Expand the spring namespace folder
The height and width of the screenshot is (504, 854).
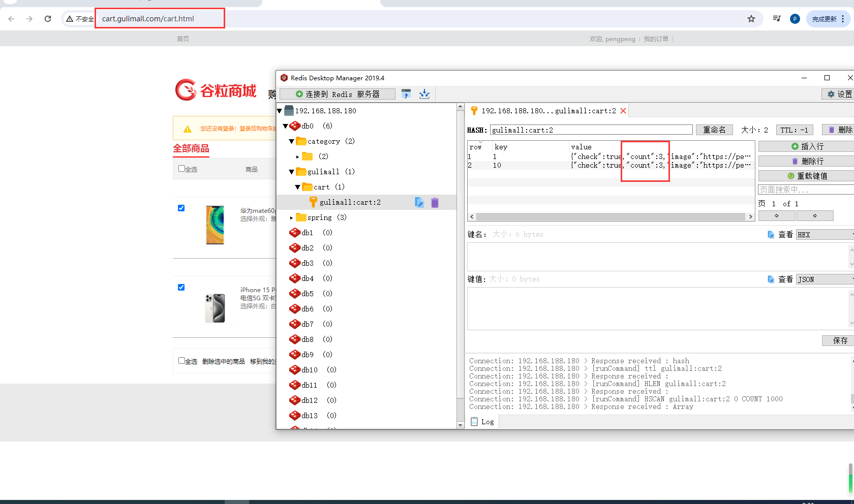click(x=291, y=217)
